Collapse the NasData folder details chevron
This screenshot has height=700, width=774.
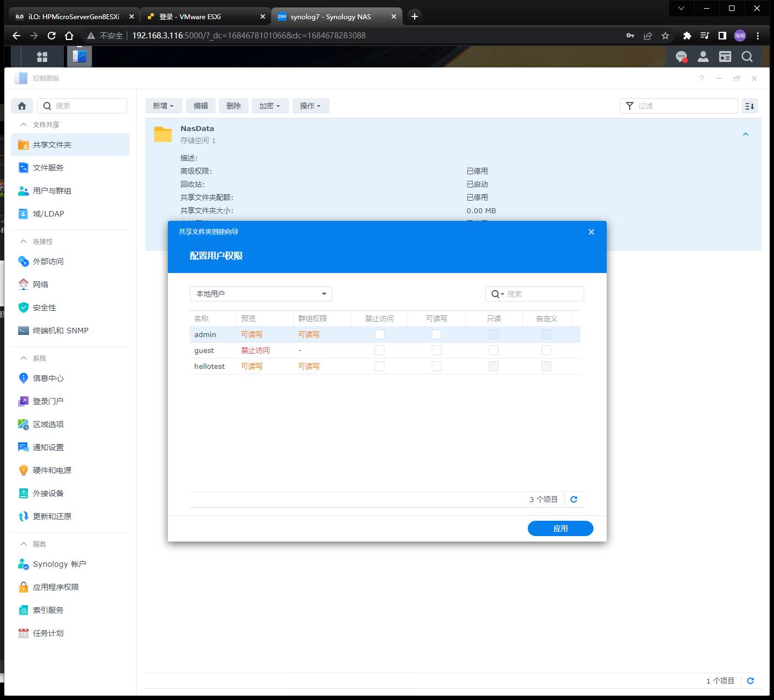745,134
